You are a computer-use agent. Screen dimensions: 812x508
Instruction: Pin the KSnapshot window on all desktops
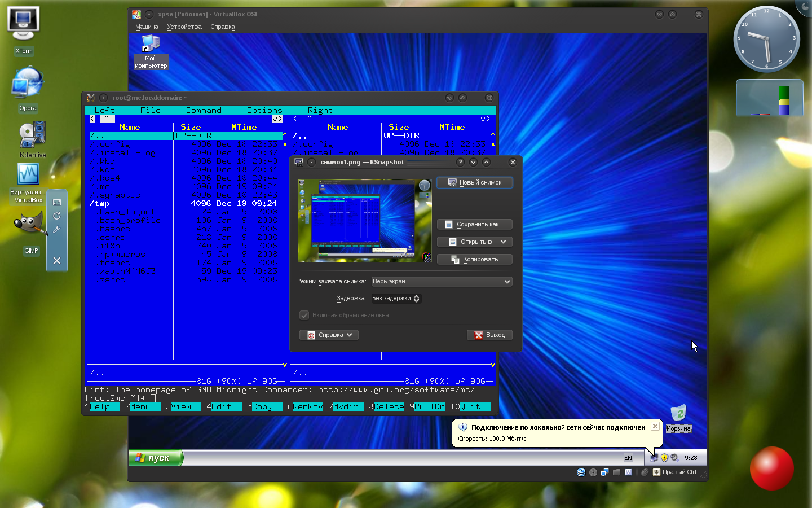311,162
